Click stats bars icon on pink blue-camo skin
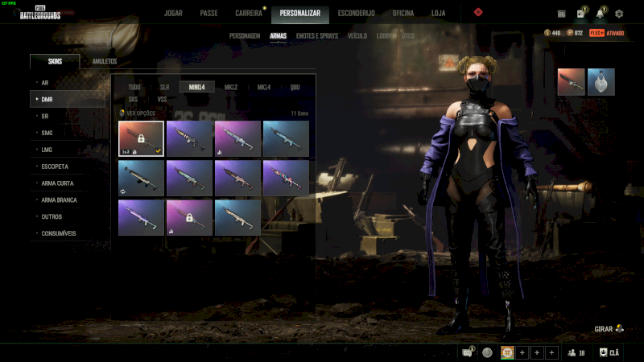This screenshot has width=644, height=362. coord(220,152)
